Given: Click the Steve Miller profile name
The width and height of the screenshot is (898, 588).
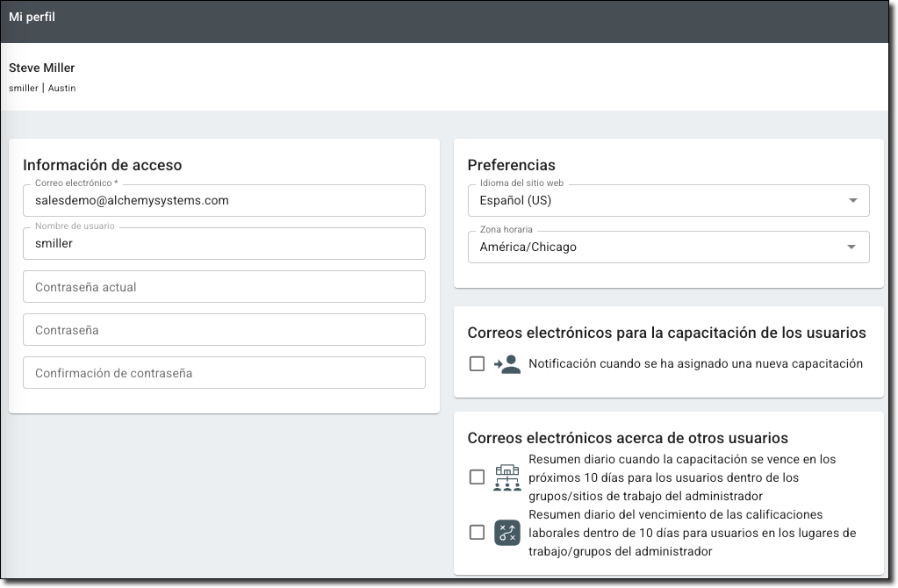Looking at the screenshot, I should coord(42,68).
